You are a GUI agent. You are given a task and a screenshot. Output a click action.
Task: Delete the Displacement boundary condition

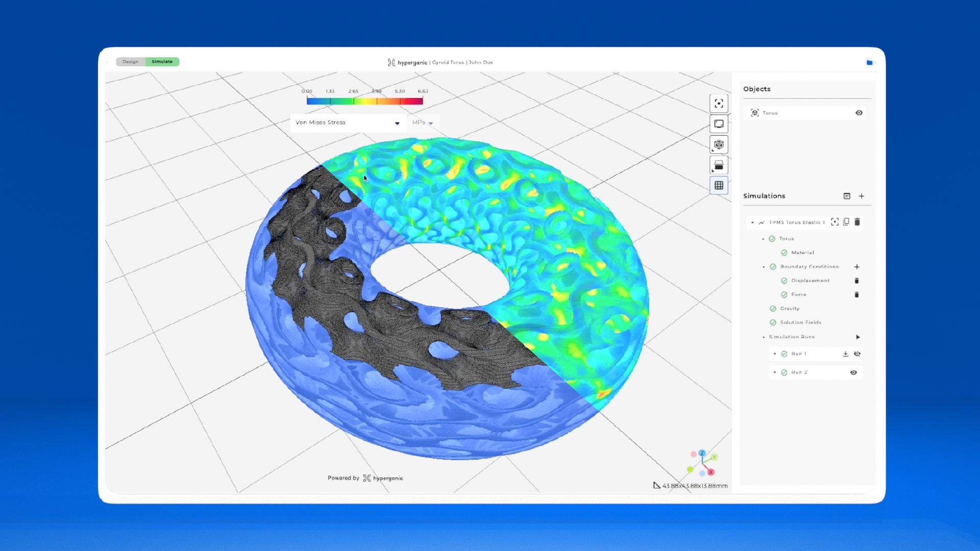point(856,281)
